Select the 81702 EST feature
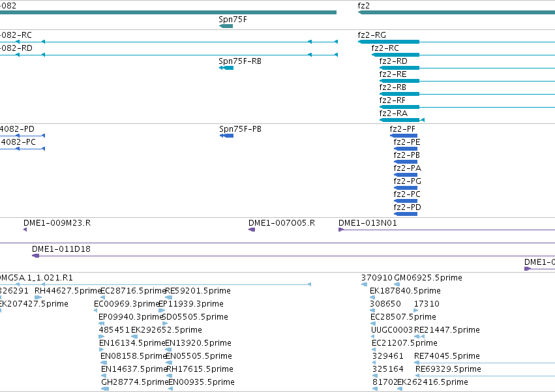Screen dimensions: 555x392 375,389
